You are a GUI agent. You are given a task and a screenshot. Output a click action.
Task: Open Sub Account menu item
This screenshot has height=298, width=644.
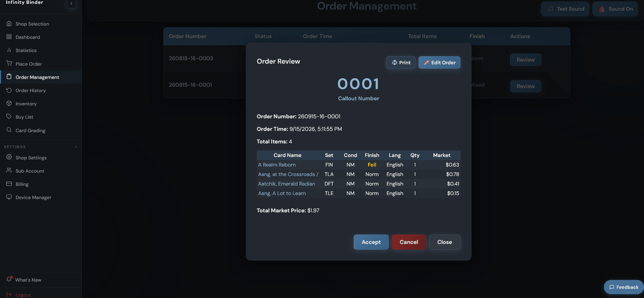(x=41, y=171)
